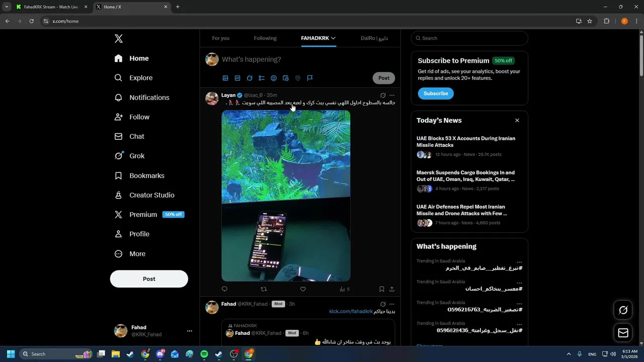Close the Today's News panel
The height and width of the screenshot is (362, 644).
click(517, 121)
